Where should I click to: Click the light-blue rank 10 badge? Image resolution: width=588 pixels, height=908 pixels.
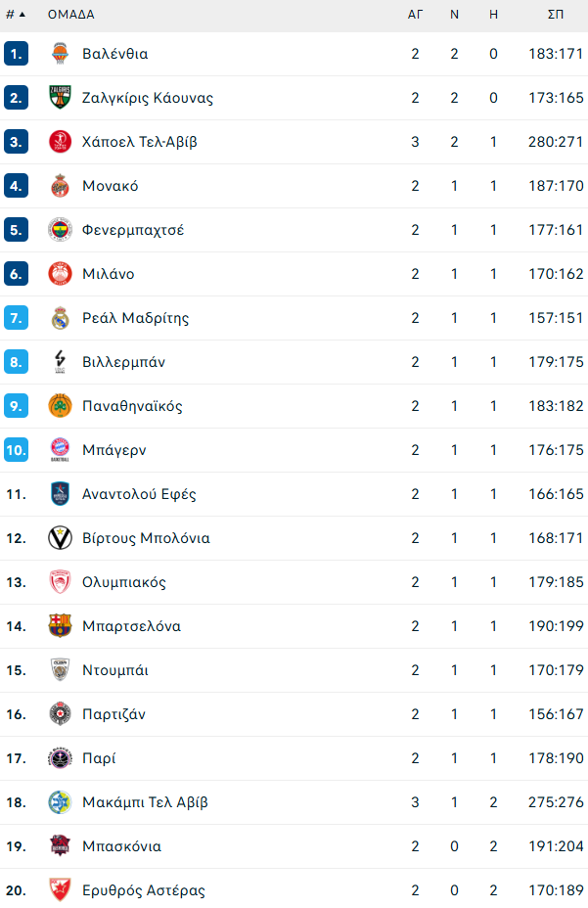coord(16,450)
